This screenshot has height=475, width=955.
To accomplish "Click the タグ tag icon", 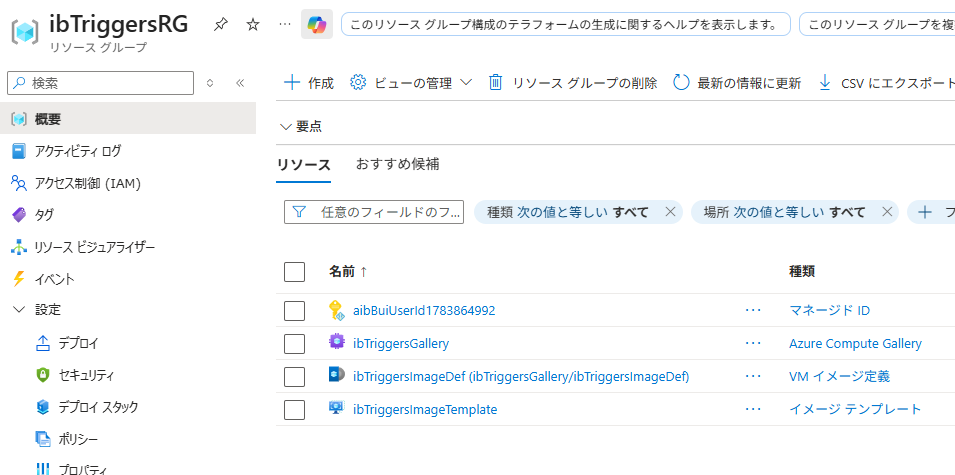I will pos(19,214).
